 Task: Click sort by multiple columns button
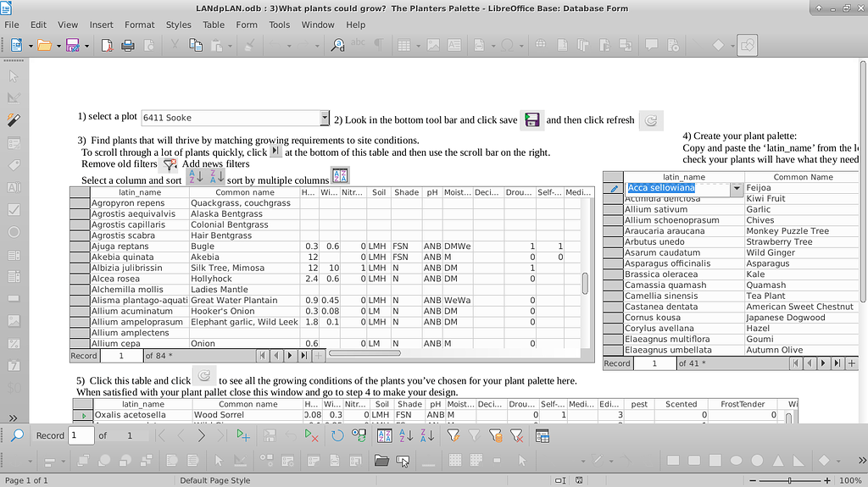(340, 176)
